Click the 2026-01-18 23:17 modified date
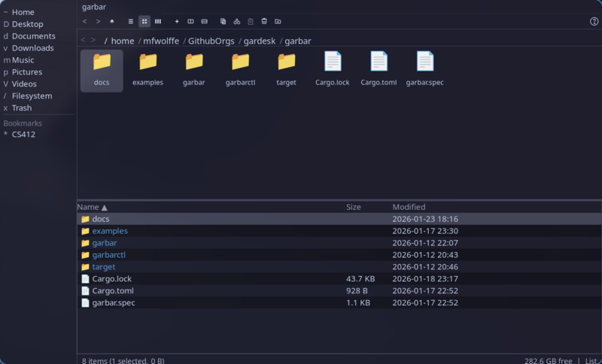 425,279
